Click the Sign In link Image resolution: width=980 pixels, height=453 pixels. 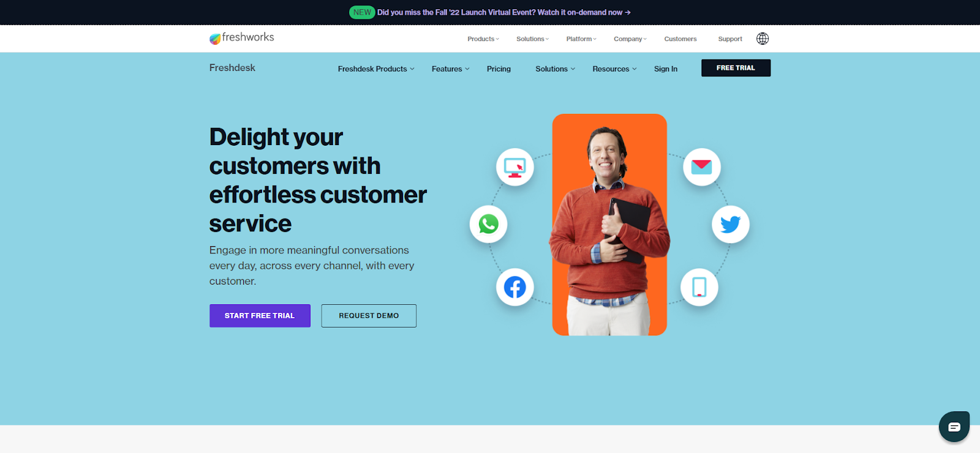click(x=666, y=69)
